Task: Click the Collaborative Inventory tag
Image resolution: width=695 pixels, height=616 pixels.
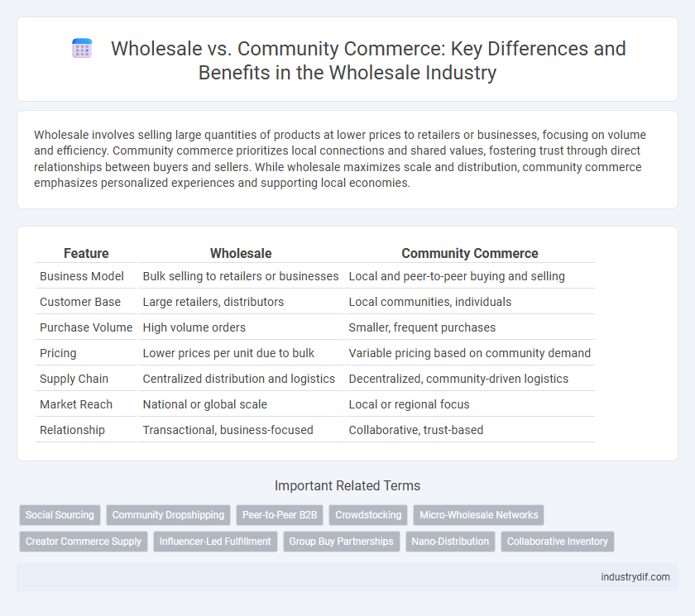Action: coord(558,542)
